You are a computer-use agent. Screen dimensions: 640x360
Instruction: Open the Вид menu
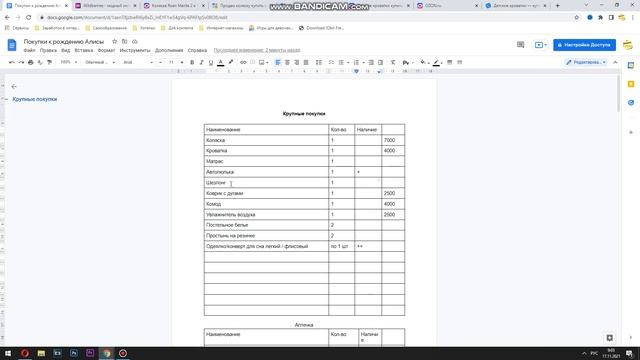pyautogui.click(x=65, y=50)
